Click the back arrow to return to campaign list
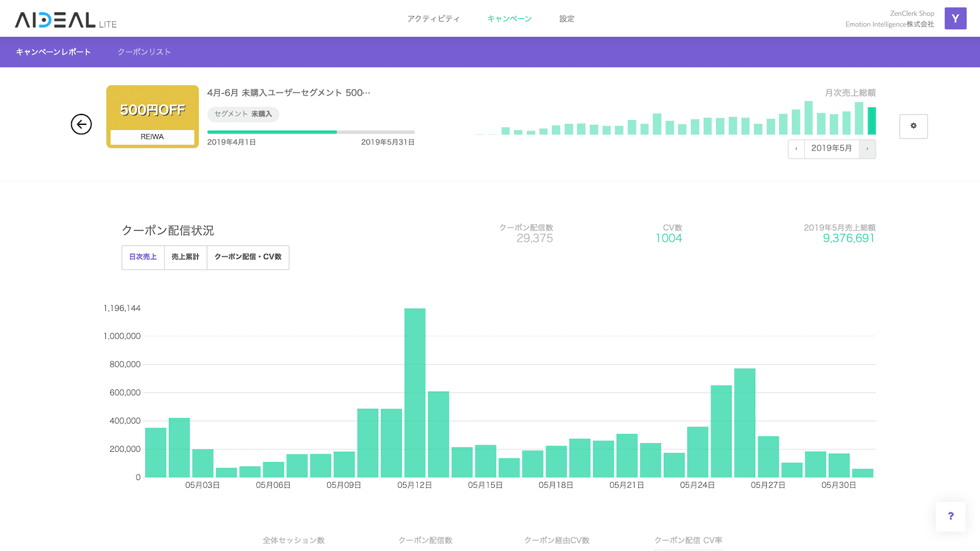The width and height of the screenshot is (980, 551). click(x=80, y=124)
